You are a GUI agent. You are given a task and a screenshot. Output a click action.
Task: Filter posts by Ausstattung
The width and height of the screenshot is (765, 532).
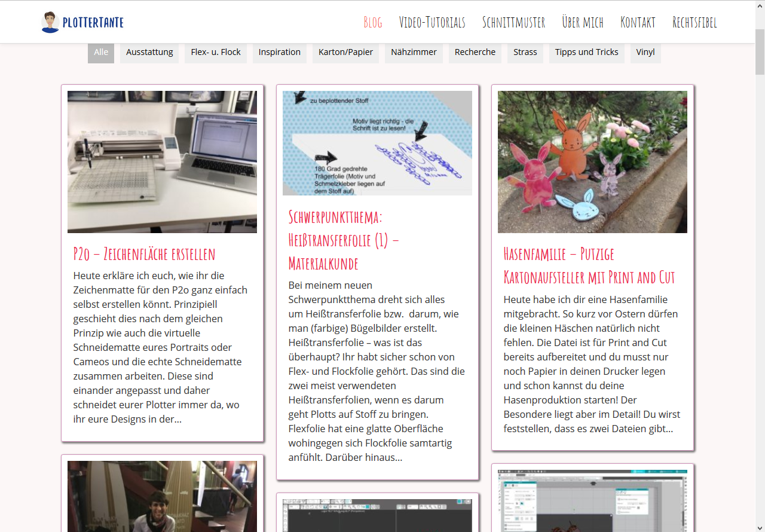149,52
